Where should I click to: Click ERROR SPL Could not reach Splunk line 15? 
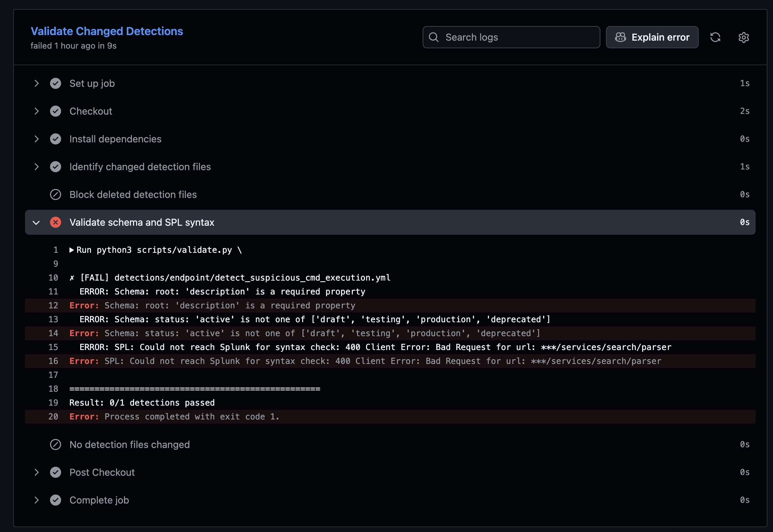375,347
